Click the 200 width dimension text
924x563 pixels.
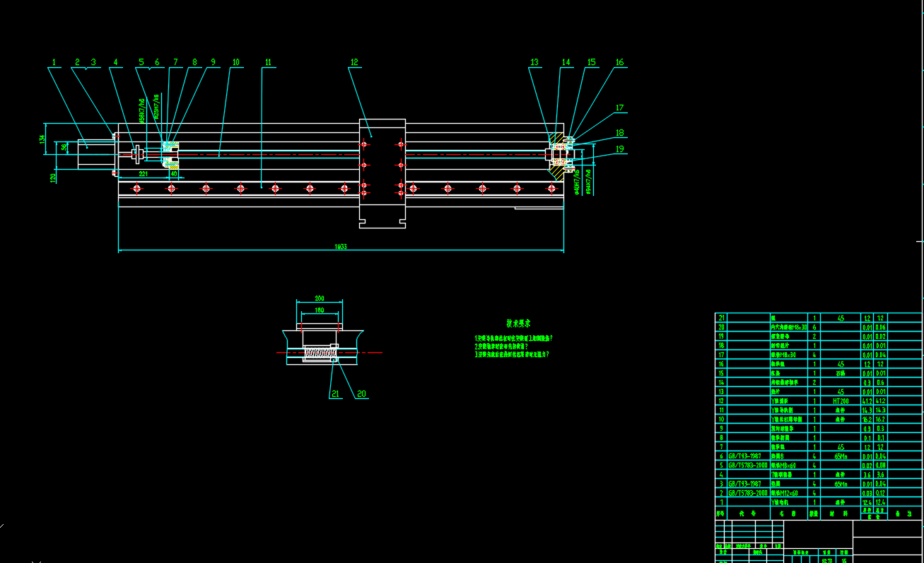click(319, 299)
